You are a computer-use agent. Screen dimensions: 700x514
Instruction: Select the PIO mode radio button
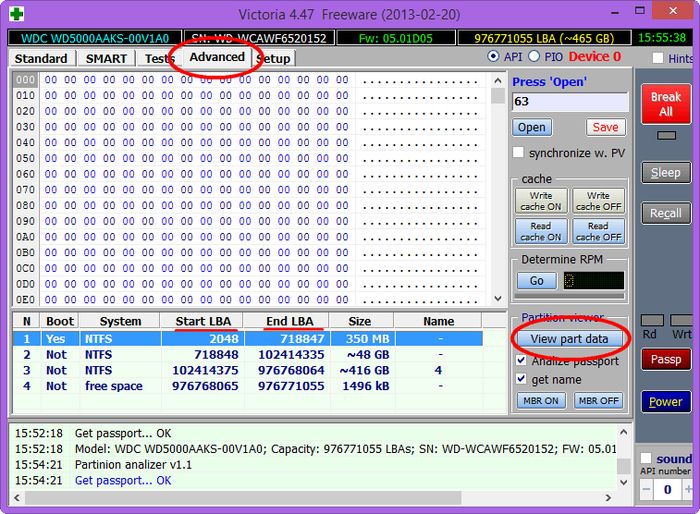533,57
